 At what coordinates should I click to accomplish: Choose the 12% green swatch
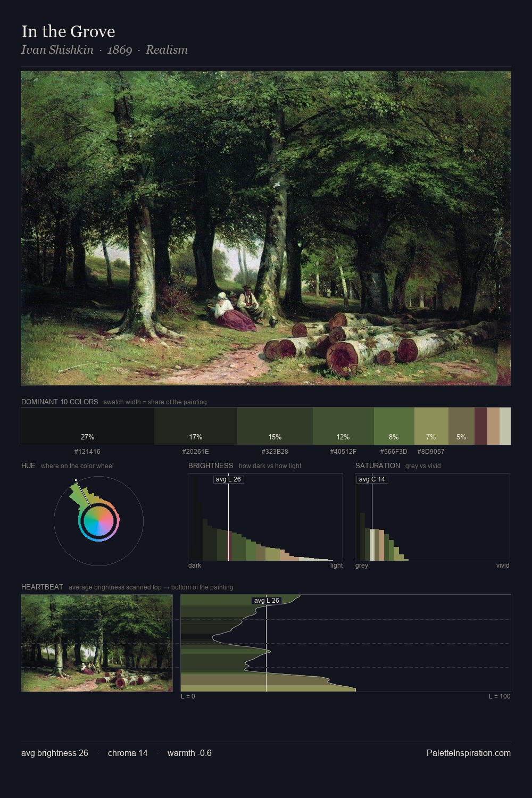pos(343,426)
